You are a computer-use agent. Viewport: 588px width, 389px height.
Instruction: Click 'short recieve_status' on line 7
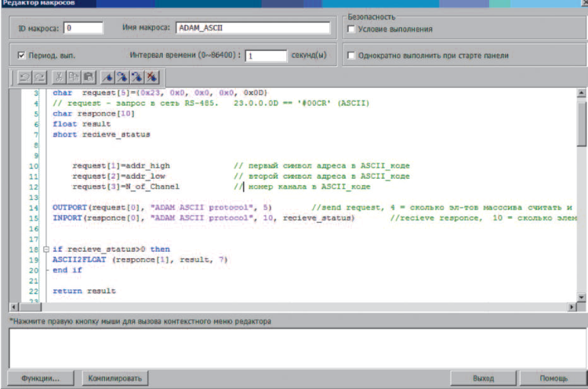tap(101, 134)
